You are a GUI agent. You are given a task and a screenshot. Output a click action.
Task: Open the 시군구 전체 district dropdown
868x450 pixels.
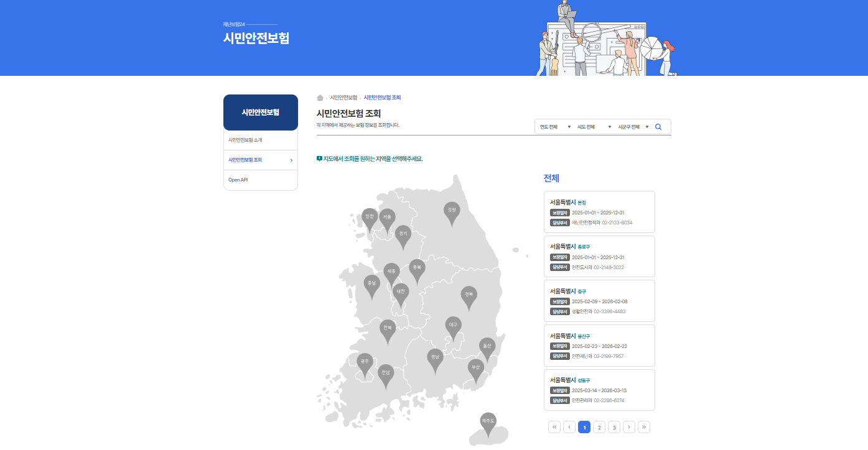[x=633, y=127]
